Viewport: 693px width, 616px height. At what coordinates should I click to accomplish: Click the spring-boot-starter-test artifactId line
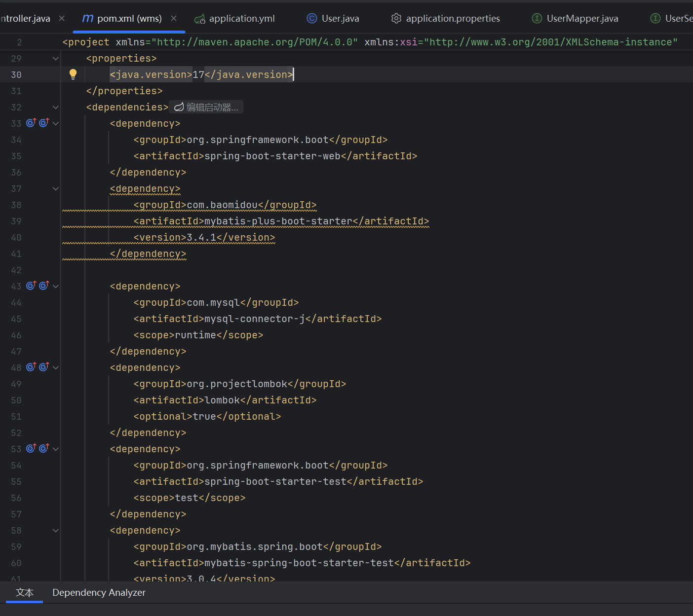point(278,481)
